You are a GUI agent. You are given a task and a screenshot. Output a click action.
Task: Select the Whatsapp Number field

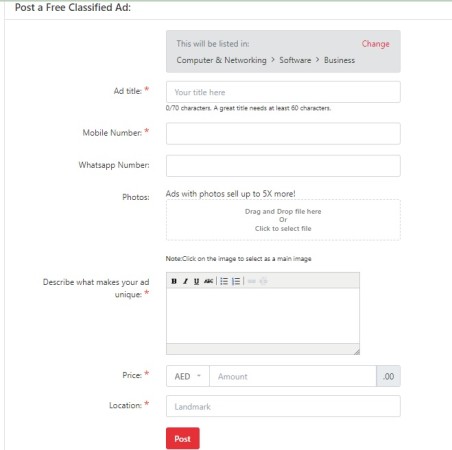click(283, 166)
